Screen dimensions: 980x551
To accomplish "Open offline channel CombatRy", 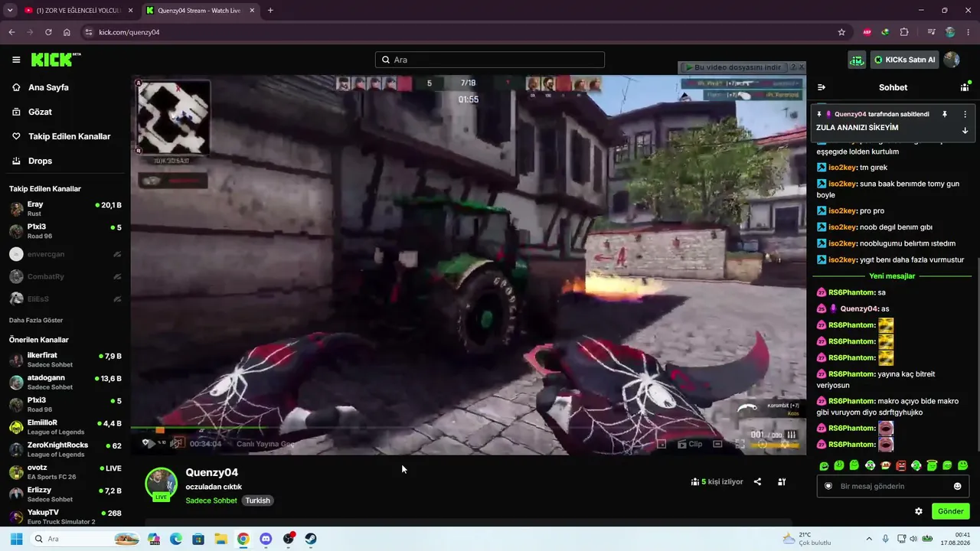I will click(x=64, y=276).
